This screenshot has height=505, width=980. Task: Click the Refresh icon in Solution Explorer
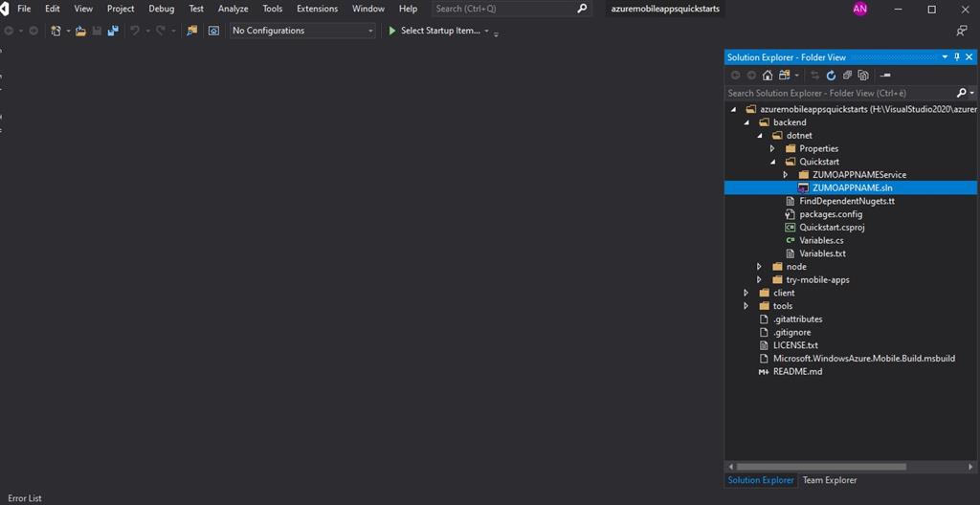(832, 76)
